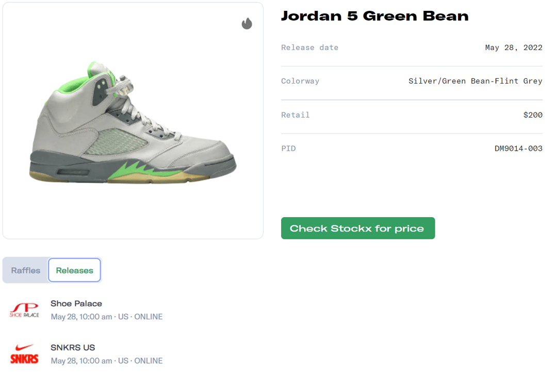Screen dimensions: 557x392
Task: Click the Nike SNKRS logo
Action: coord(24,354)
